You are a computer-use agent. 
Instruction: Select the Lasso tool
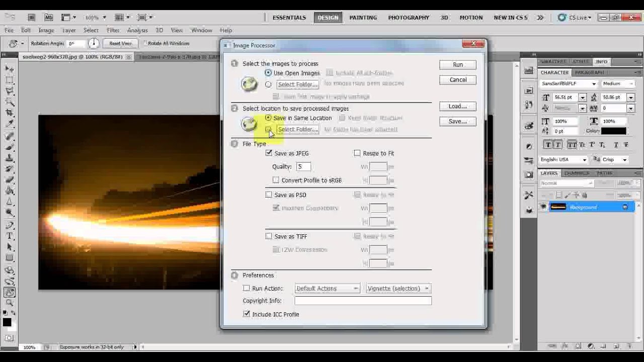tap(9, 90)
